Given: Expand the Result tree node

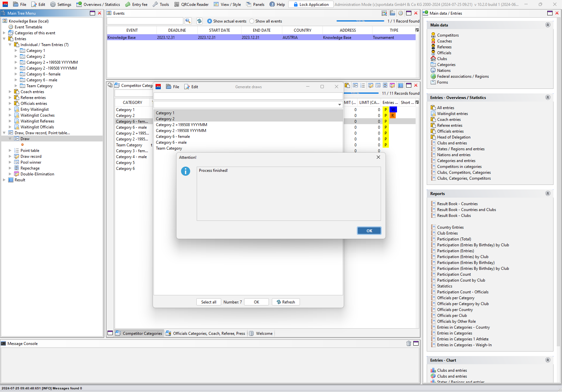Looking at the screenshot, I should click(x=4, y=180).
